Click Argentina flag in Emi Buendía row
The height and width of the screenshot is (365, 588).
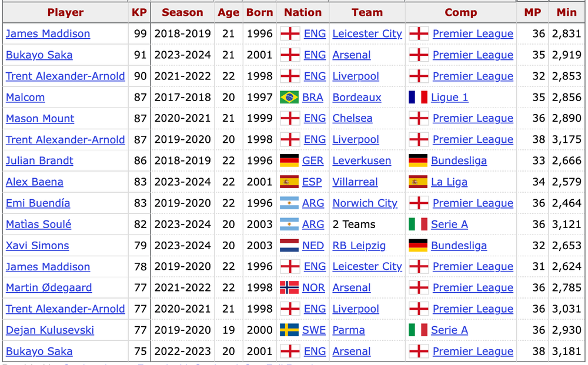coord(289,203)
